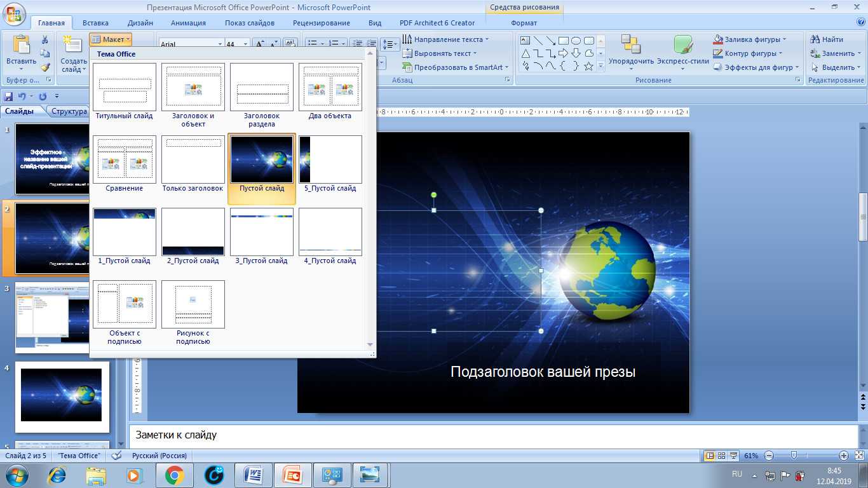Select the oval shape in shapes gallery
868x488 pixels.
click(576, 41)
